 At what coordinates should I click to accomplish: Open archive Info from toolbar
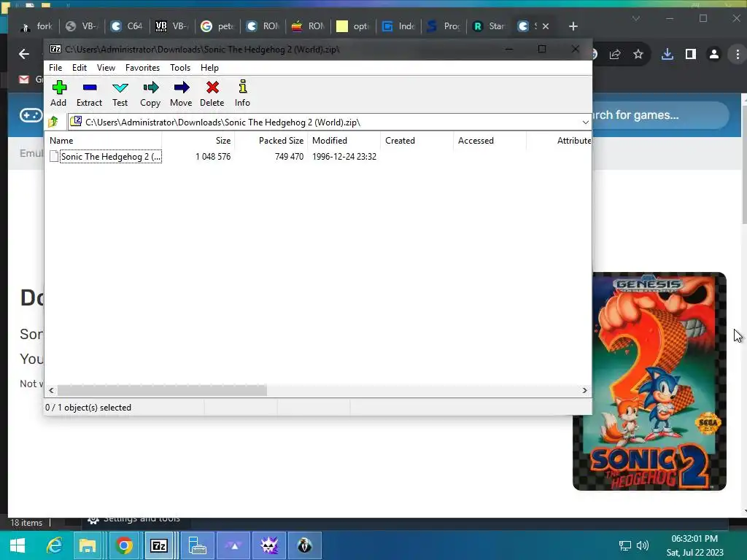[x=242, y=93]
